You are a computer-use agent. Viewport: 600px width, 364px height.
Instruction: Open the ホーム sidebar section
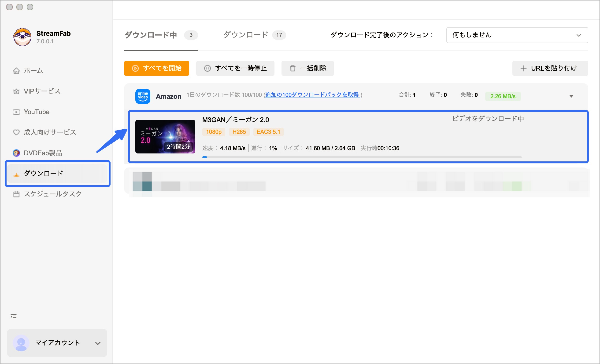[33, 70]
